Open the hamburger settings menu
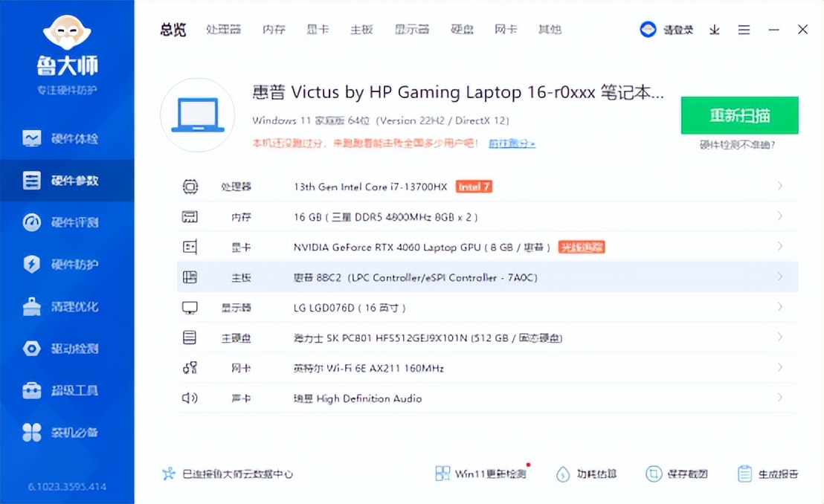This screenshot has width=824, height=504. click(744, 30)
